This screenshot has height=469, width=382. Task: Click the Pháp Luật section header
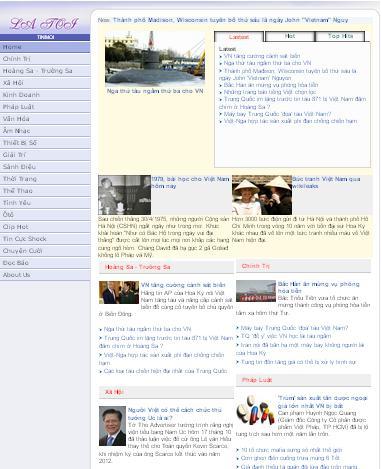303,380
